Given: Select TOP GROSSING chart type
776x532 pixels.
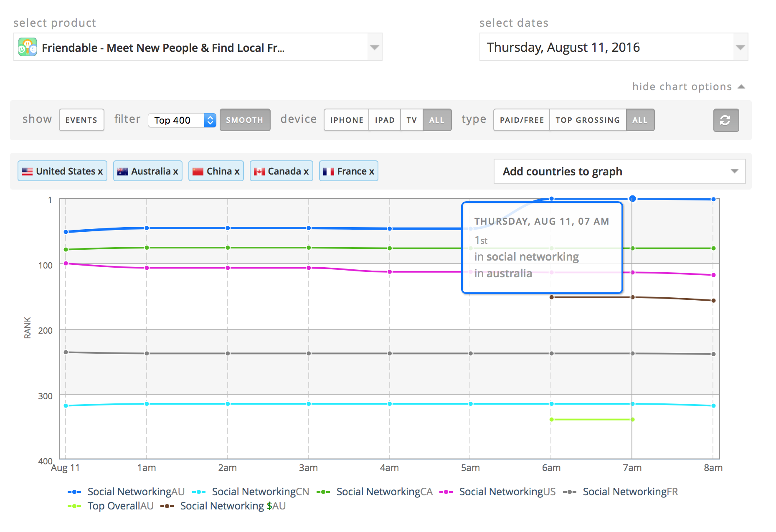Looking at the screenshot, I should (588, 120).
